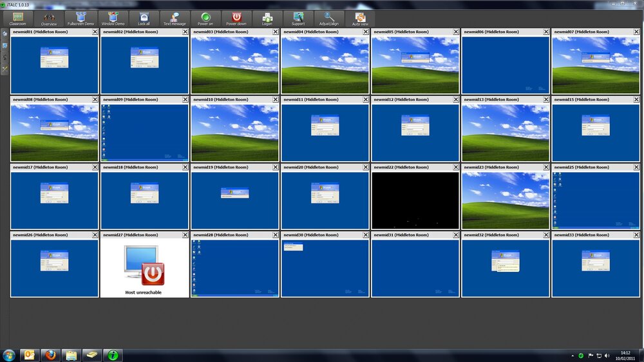
Task: Click title newmid12 (Middleton Room)
Action: coord(401,99)
